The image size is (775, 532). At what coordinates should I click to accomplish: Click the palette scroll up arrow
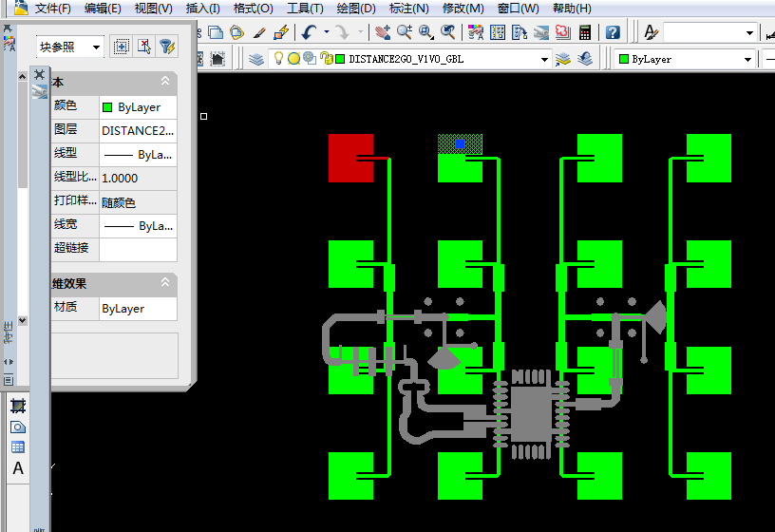pyautogui.click(x=22, y=76)
